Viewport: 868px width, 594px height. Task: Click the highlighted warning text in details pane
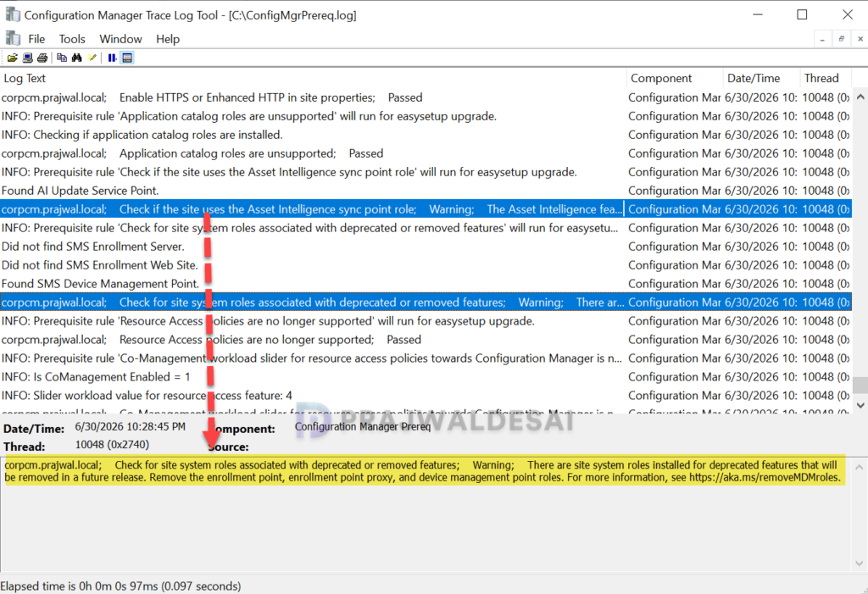423,471
